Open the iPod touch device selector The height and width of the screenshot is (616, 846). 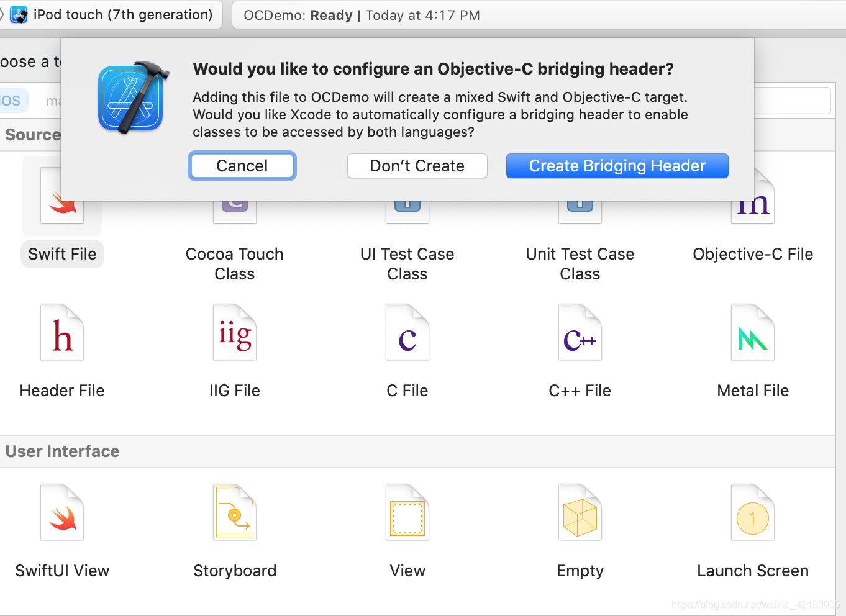[x=112, y=14]
